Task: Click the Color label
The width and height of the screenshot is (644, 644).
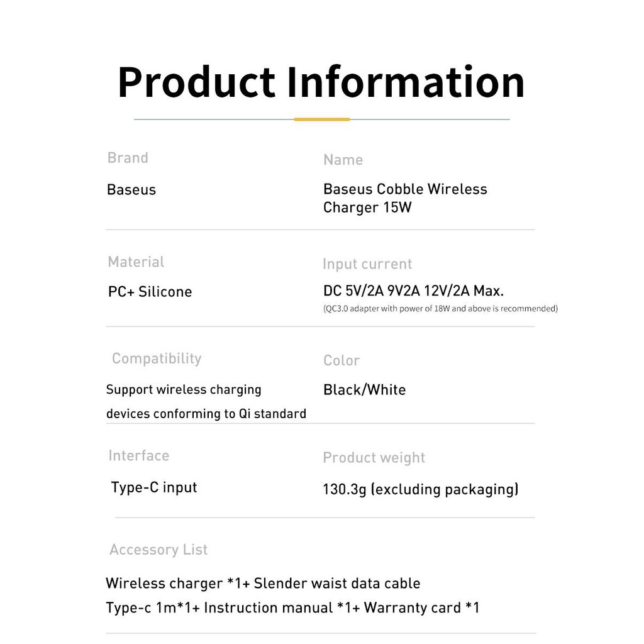Action: pyautogui.click(x=341, y=360)
